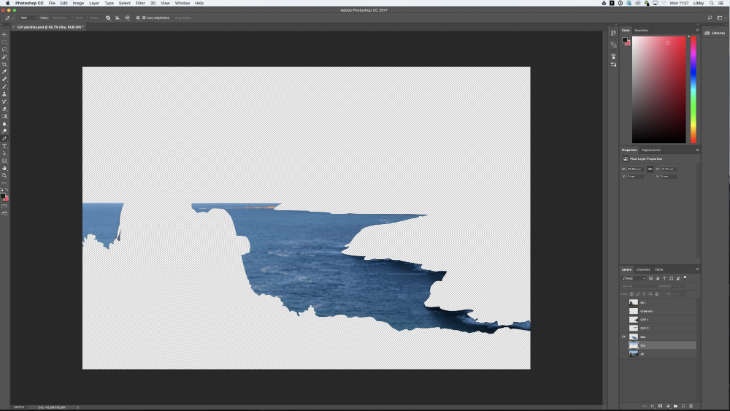Open the Path mode dropdown in options bar

(x=25, y=17)
